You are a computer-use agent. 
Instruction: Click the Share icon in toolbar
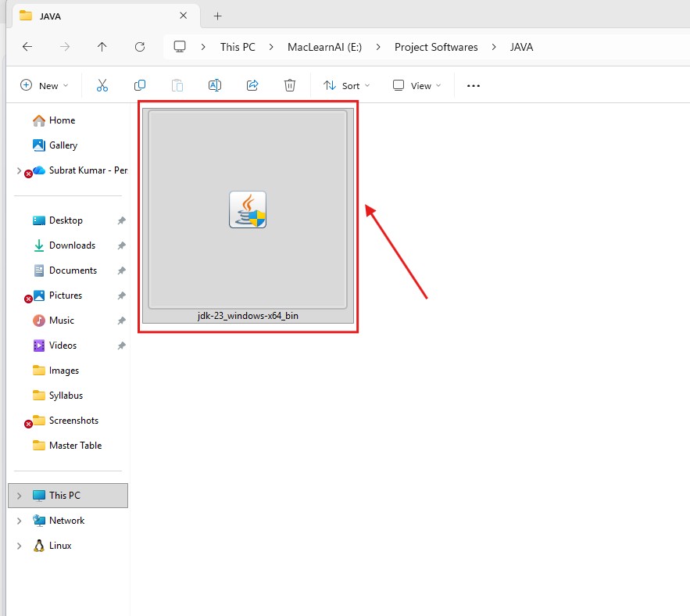[x=252, y=86]
